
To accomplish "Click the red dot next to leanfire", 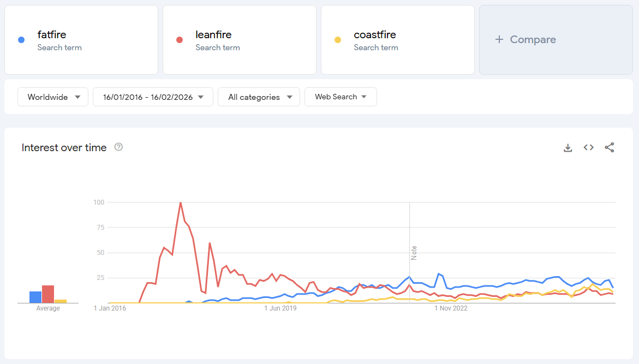I will point(180,40).
